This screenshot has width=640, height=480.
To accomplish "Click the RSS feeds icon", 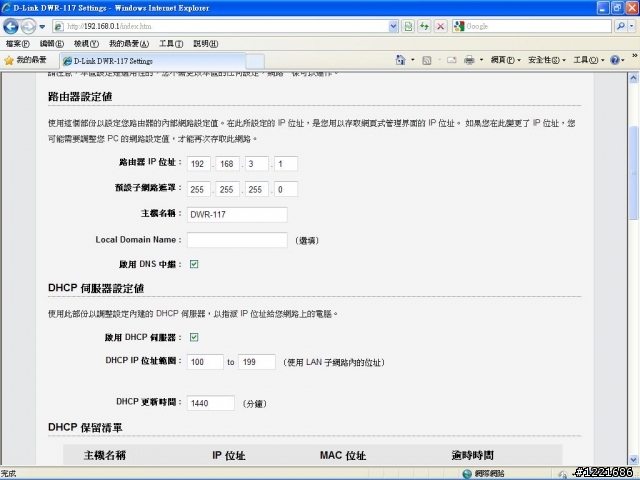I will tap(427, 60).
